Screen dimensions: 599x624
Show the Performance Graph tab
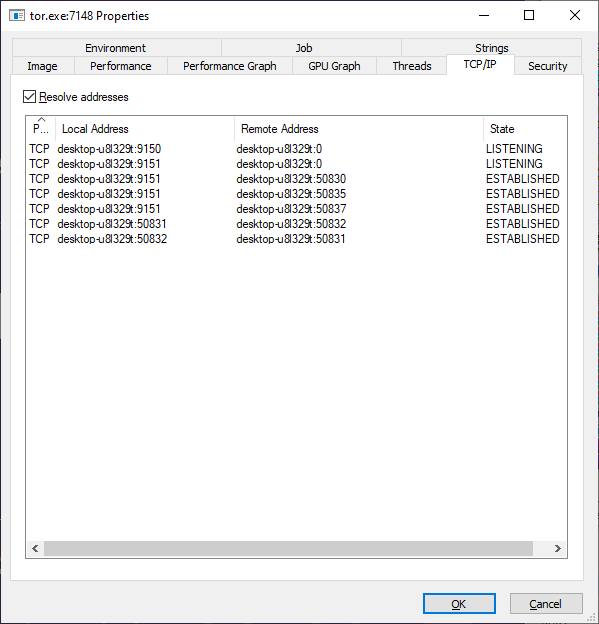(230, 66)
